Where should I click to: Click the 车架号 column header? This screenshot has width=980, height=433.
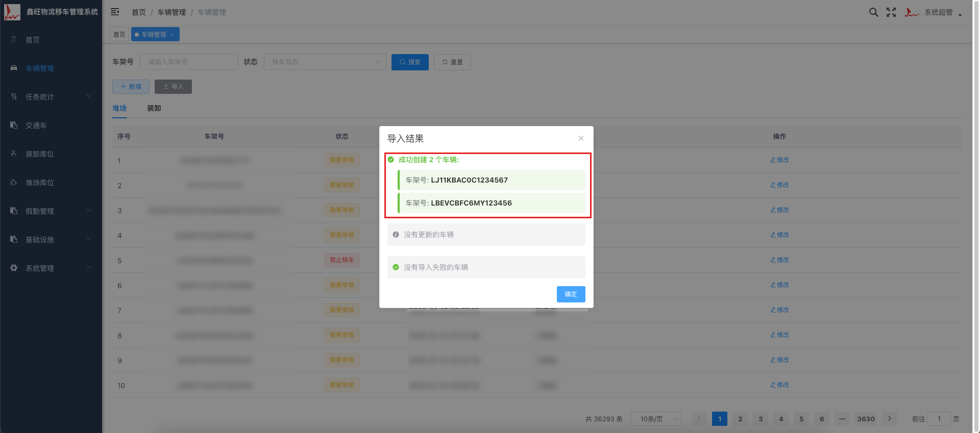tap(214, 137)
